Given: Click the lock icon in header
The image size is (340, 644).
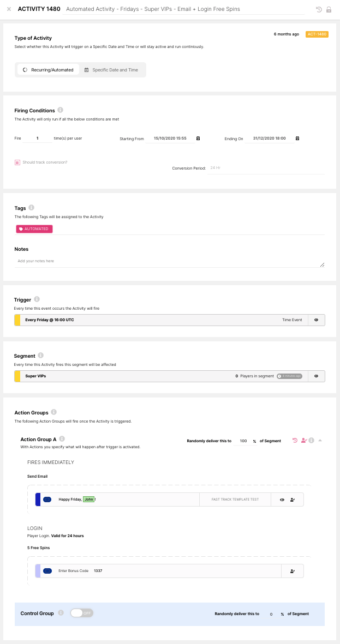Looking at the screenshot, I should 329,10.
